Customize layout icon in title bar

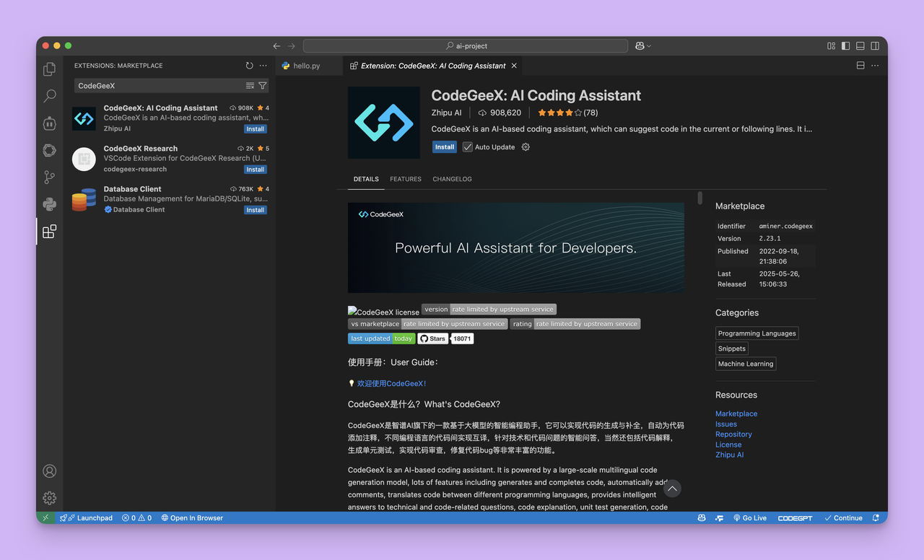click(x=831, y=45)
